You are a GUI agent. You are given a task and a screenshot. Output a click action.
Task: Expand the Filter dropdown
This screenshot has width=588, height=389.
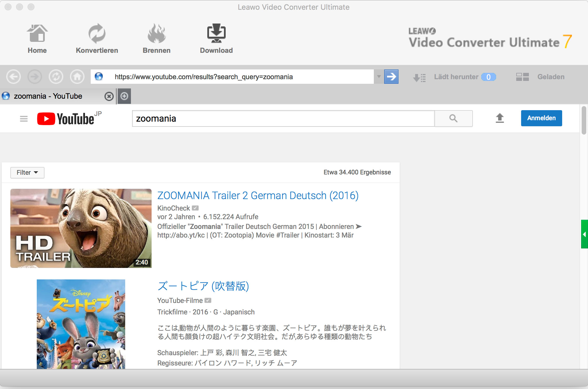[x=27, y=172]
